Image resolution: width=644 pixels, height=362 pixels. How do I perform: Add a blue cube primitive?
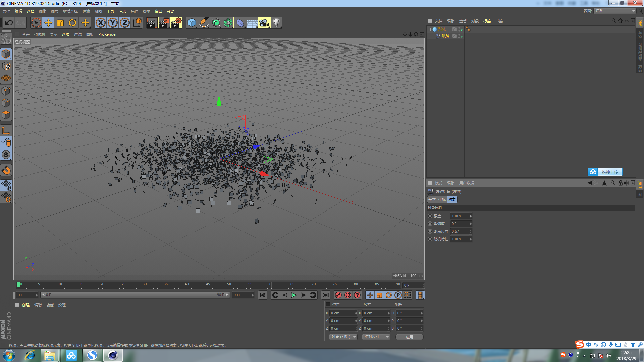coord(192,23)
